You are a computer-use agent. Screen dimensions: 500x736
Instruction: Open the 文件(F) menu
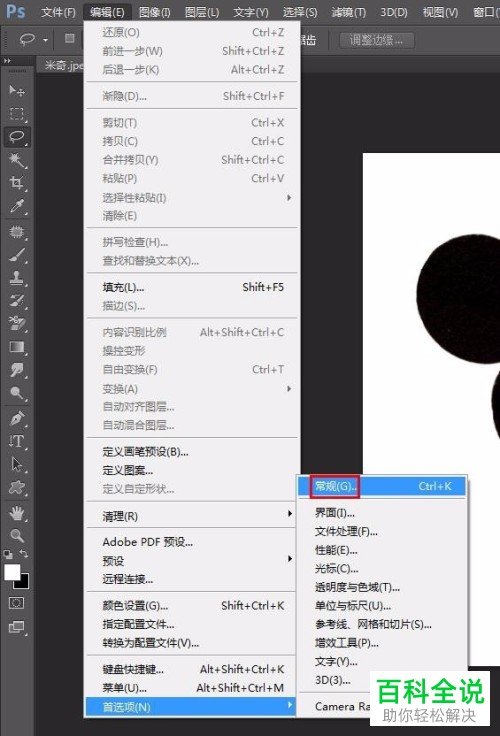pos(58,12)
